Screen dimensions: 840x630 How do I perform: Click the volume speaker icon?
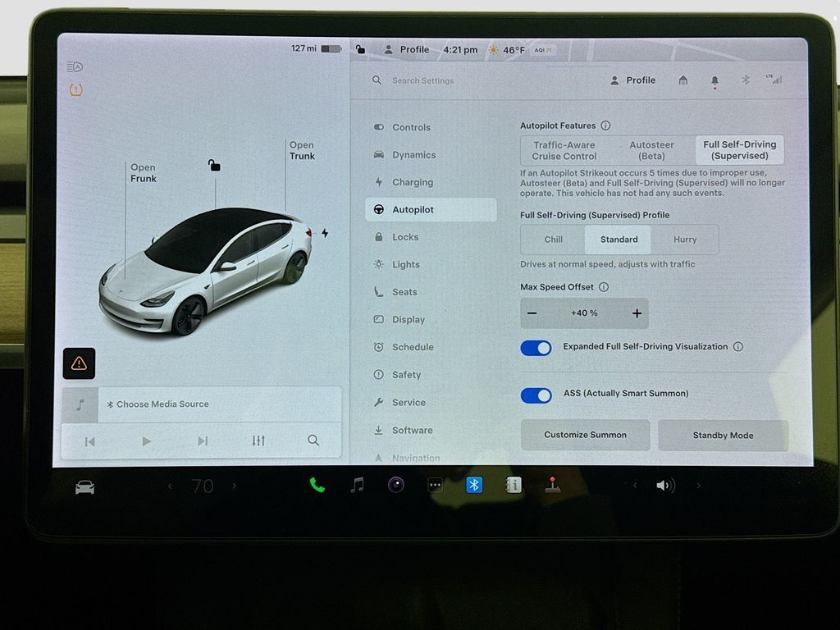[x=664, y=486]
